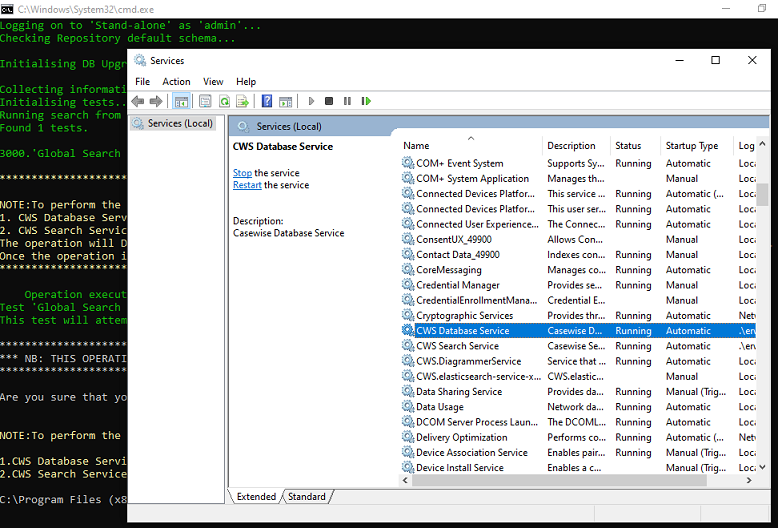Click the Stop Service toolbar icon
The height and width of the screenshot is (528, 778).
[x=329, y=101]
